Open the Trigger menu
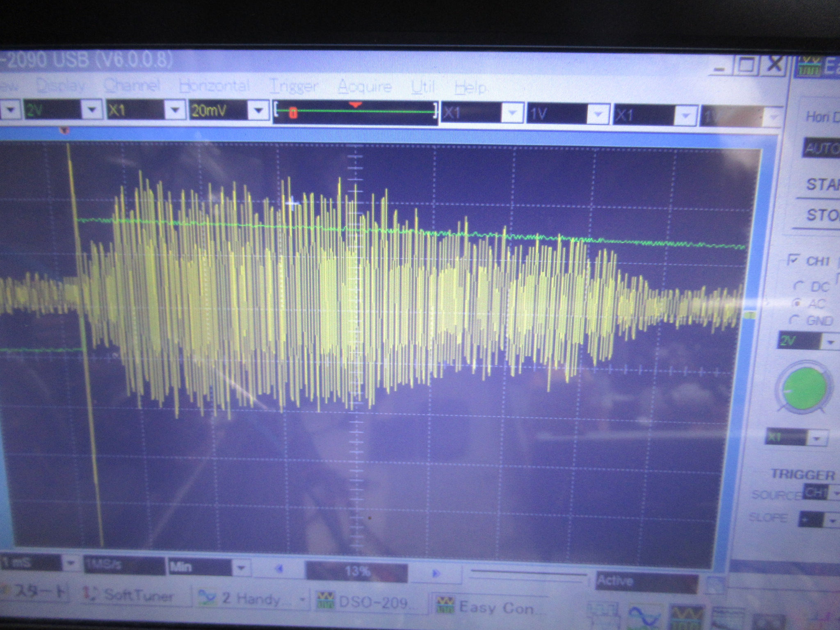Screen dimensions: 840x630 pyautogui.click(x=293, y=87)
